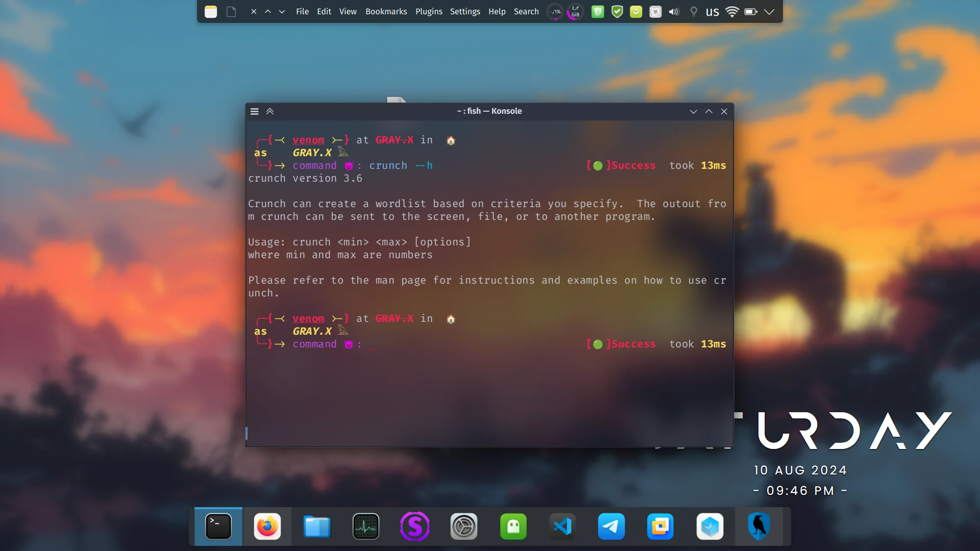Open the CPU usage percentage monitor
980x551 pixels.
555,12
